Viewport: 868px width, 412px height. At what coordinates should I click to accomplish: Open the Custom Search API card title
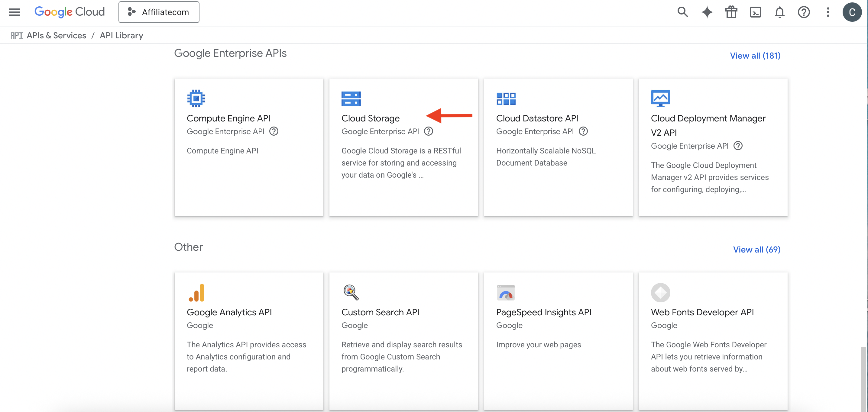pos(380,312)
